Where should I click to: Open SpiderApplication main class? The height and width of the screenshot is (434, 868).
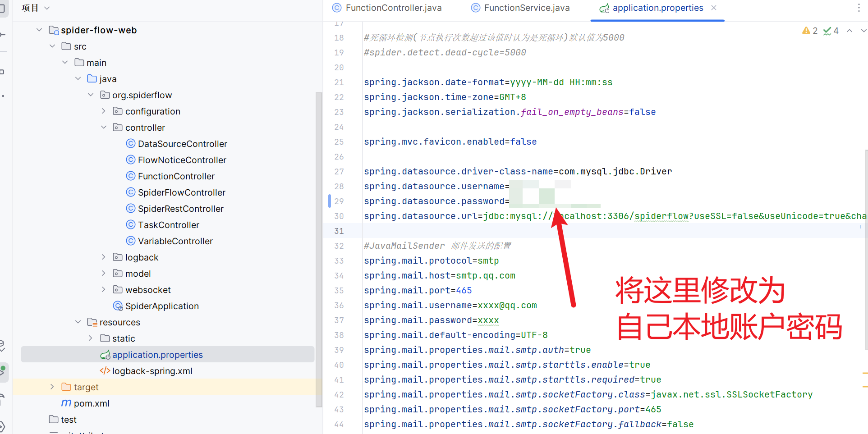click(x=162, y=306)
